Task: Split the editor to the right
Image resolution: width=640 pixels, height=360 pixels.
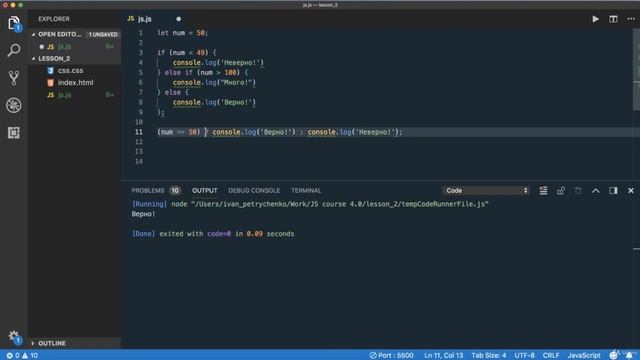Action: 613,19
